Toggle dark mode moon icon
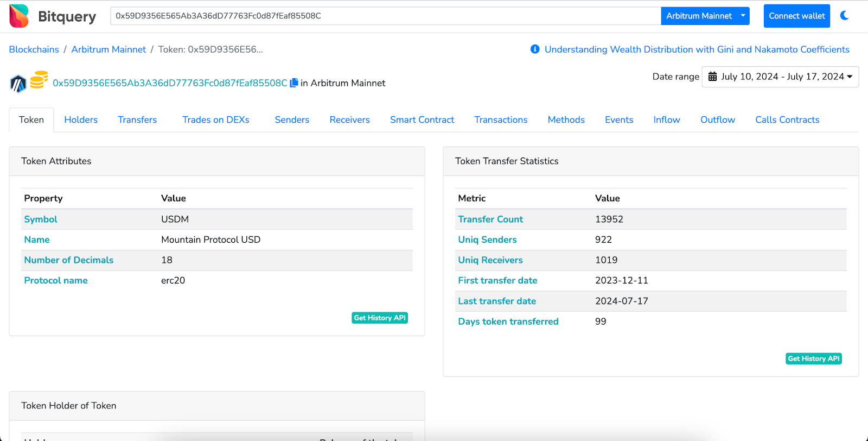The height and width of the screenshot is (441, 868). (845, 16)
